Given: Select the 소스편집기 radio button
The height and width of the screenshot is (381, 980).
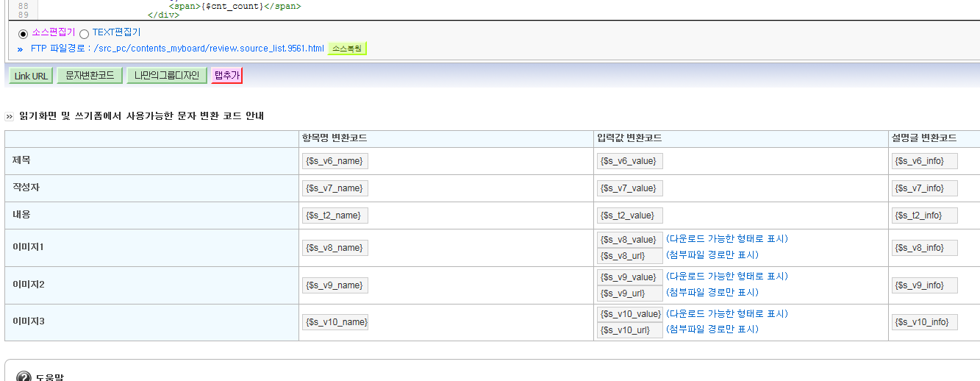Looking at the screenshot, I should (23, 34).
